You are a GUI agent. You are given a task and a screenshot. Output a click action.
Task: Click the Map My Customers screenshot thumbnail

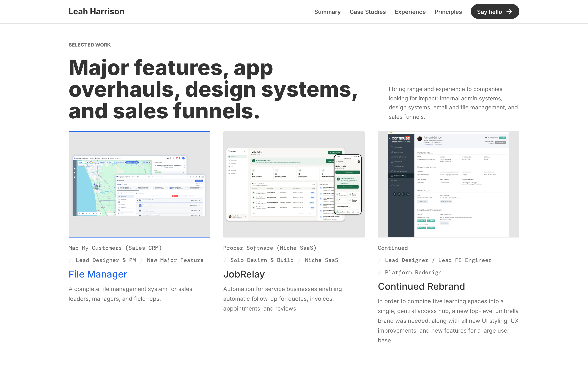point(139,184)
